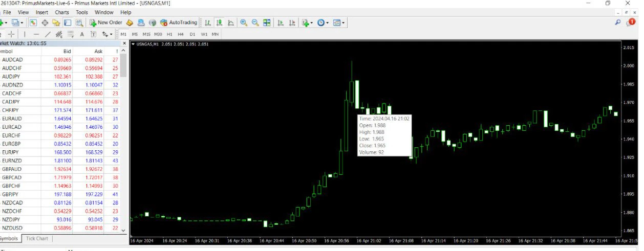Image resolution: width=644 pixels, height=251 pixels.
Task: Select the candlestick chart type icon
Action: pos(219,22)
